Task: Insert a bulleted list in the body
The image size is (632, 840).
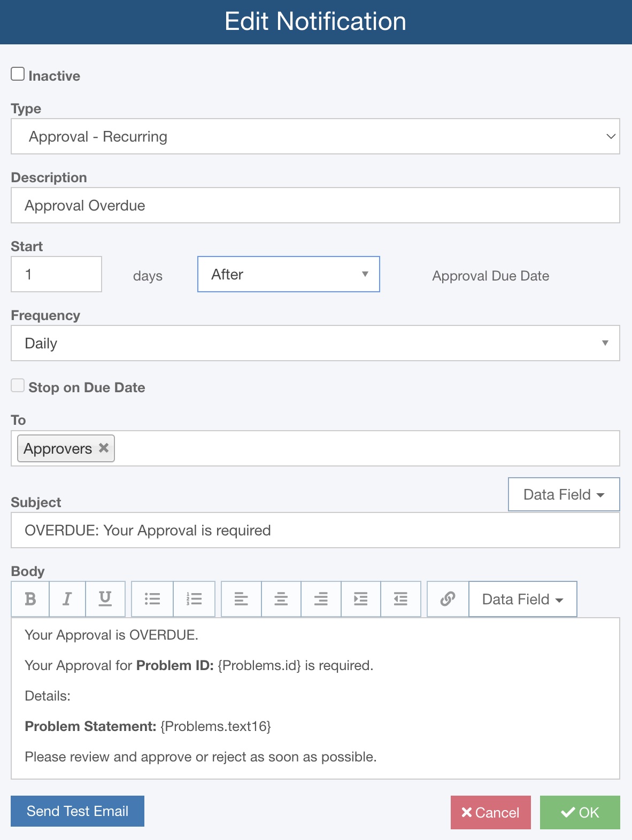Action: (x=152, y=598)
